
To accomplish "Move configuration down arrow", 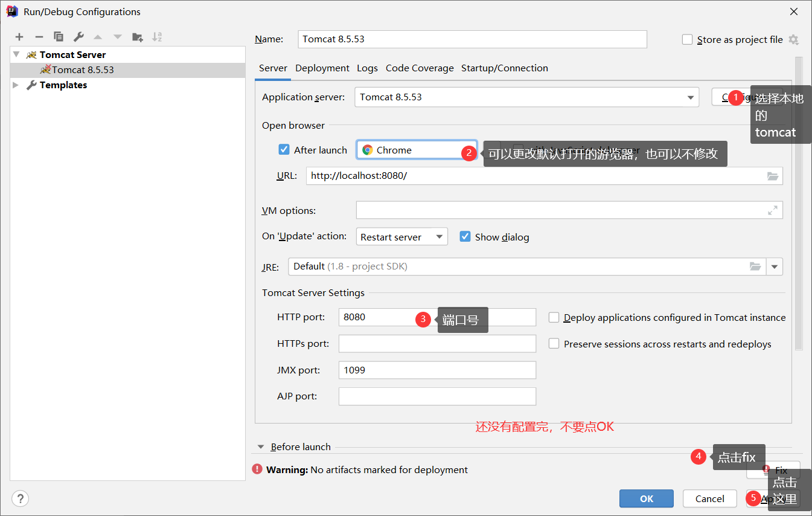I will point(118,37).
